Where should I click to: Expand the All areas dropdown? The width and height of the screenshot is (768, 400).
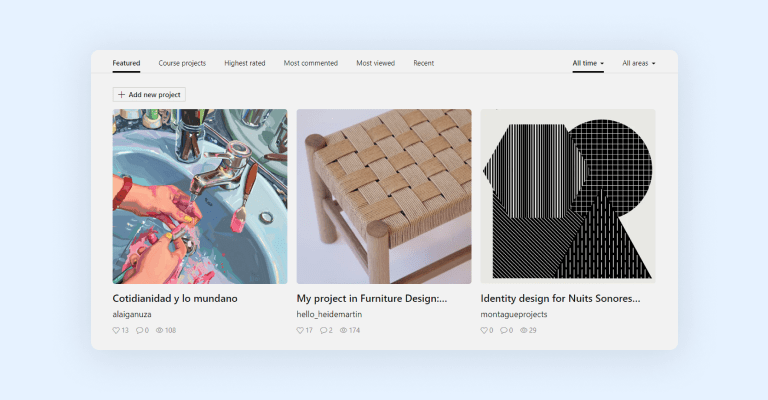point(638,63)
